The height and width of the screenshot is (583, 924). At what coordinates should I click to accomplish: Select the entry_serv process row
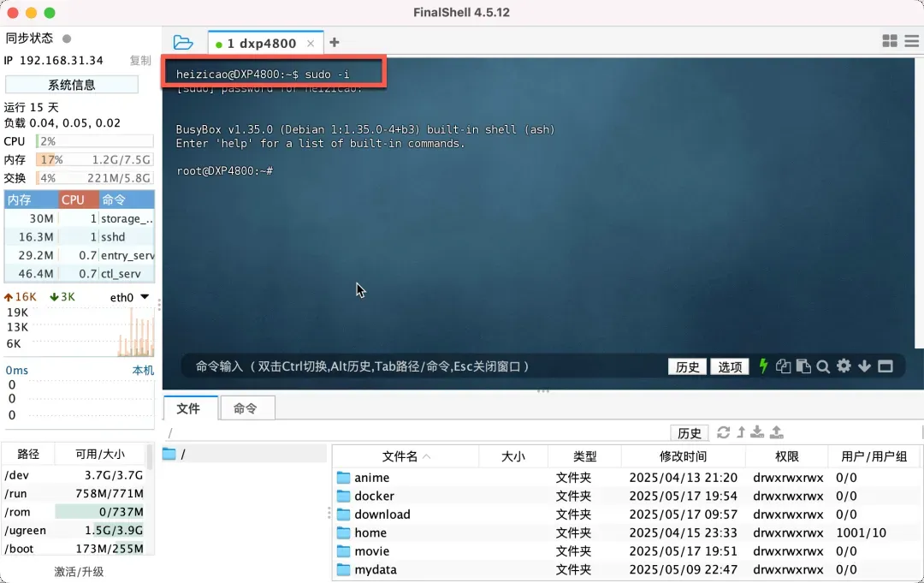click(80, 255)
